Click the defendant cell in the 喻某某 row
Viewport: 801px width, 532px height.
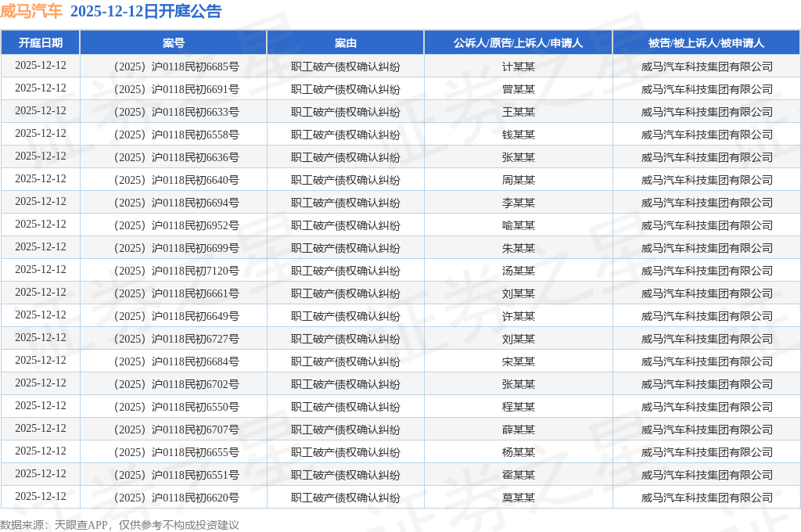click(706, 225)
